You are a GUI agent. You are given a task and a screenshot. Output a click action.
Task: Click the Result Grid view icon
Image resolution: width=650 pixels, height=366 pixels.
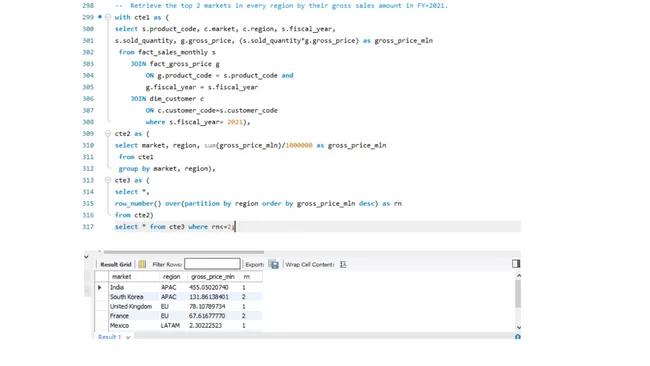coord(142,264)
